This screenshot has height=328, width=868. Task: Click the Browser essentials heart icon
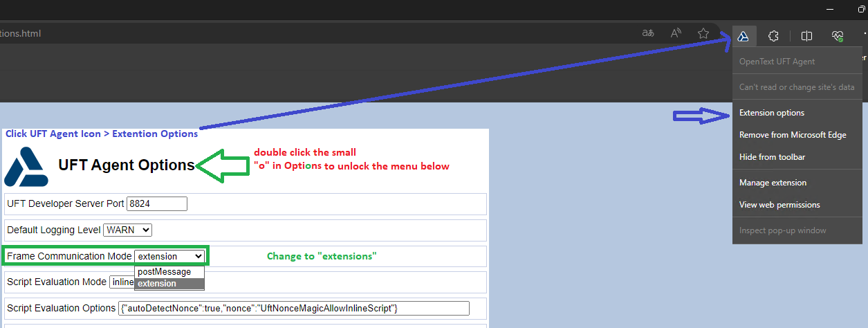point(838,36)
